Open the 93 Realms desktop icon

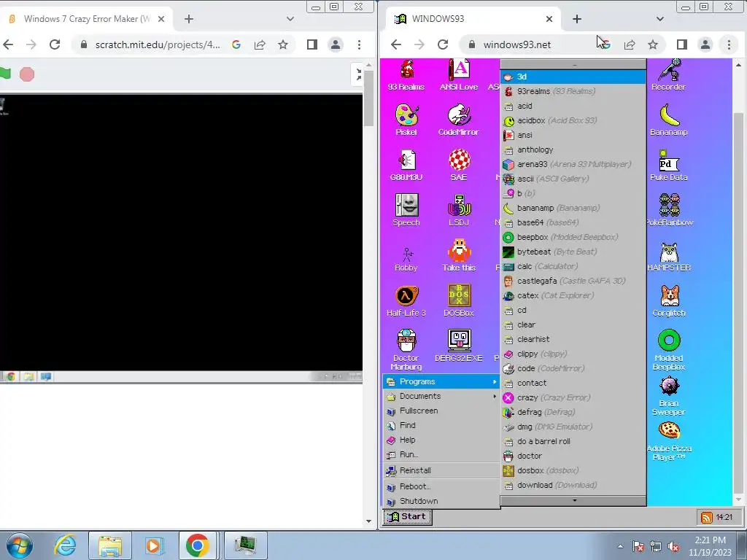coord(406,74)
